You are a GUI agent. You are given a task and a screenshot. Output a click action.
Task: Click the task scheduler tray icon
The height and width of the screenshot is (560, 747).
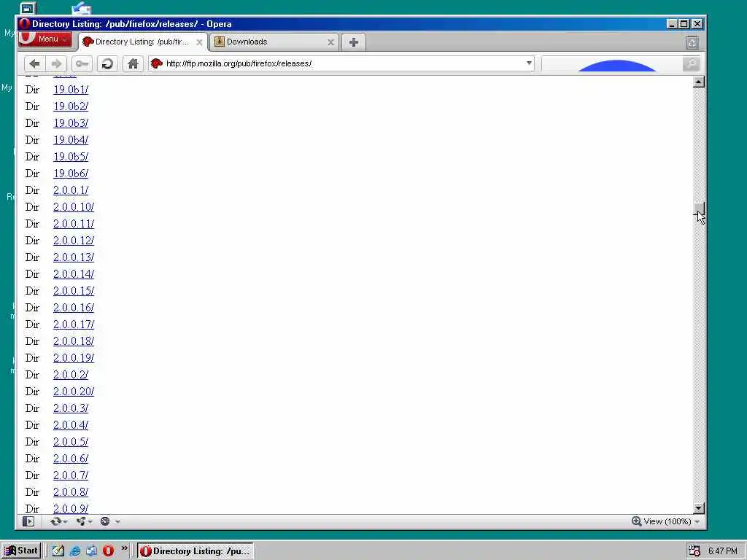point(694,551)
